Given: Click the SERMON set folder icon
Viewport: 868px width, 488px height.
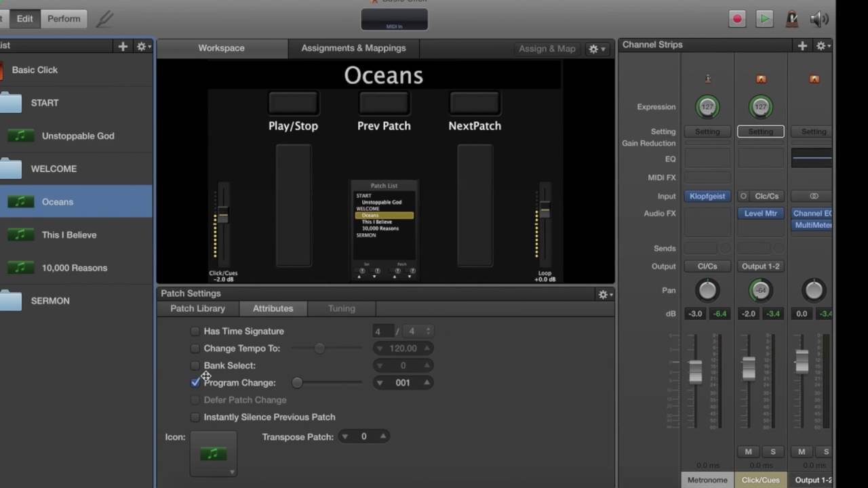Looking at the screenshot, I should 9,301.
